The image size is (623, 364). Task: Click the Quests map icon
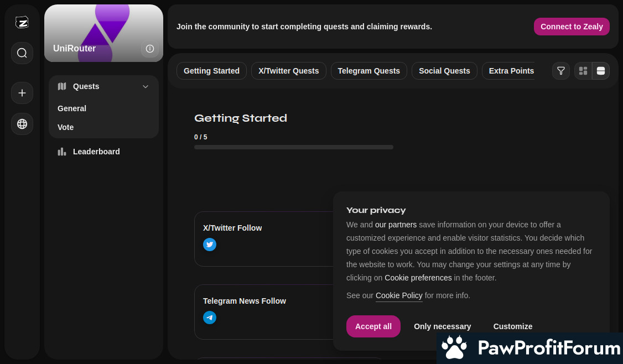(62, 86)
